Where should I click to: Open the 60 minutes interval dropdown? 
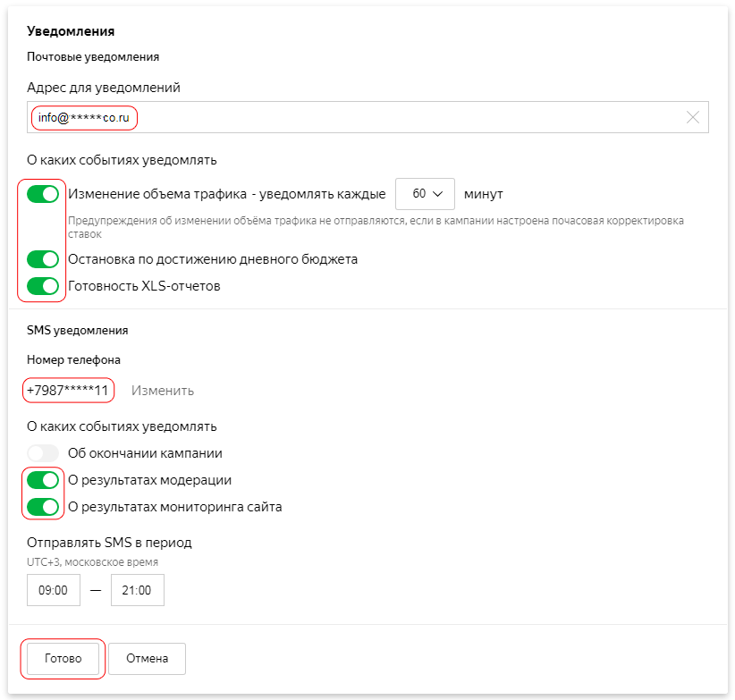pyautogui.click(x=425, y=194)
